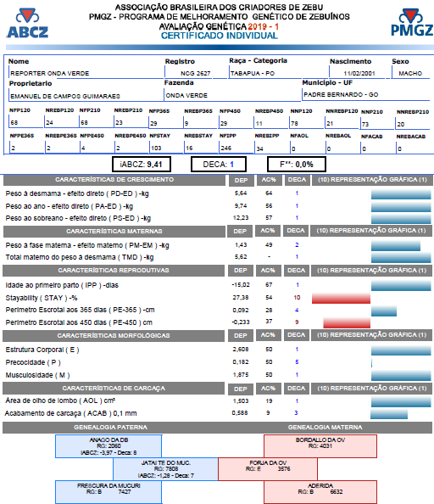Click the FORJA DA OV pedigree box
Image resolution: width=434 pixels, height=504 pixels.
point(268,469)
